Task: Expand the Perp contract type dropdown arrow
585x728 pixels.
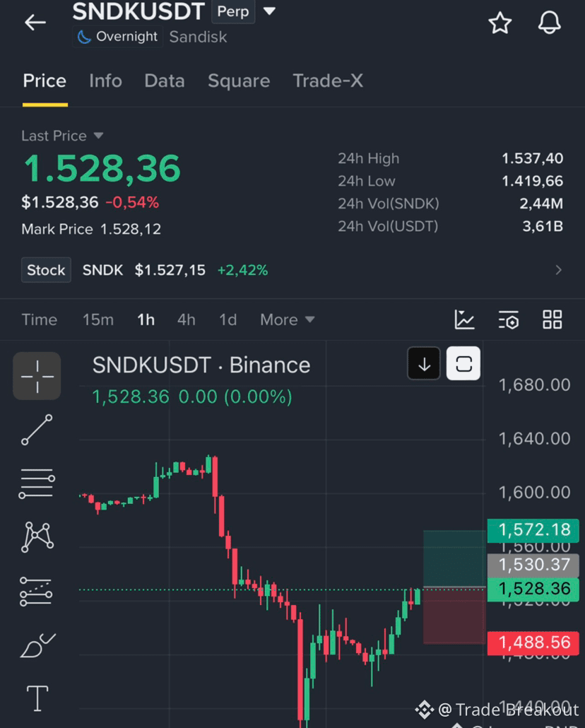Action: point(269,11)
